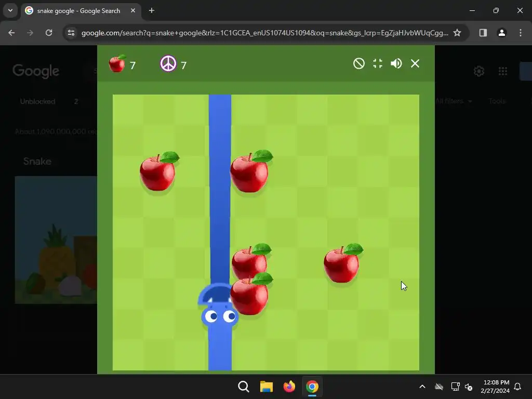
Task: Open File Explorer from taskbar
Action: click(267, 387)
